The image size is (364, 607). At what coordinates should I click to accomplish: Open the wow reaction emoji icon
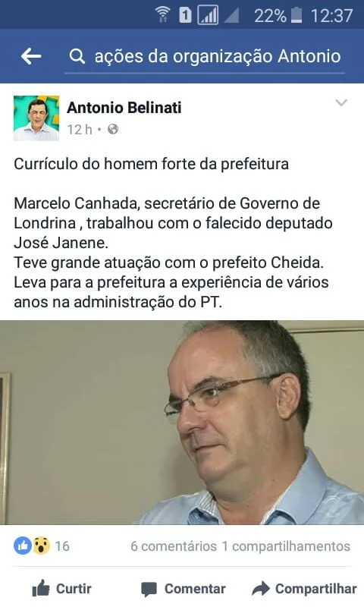tap(41, 546)
